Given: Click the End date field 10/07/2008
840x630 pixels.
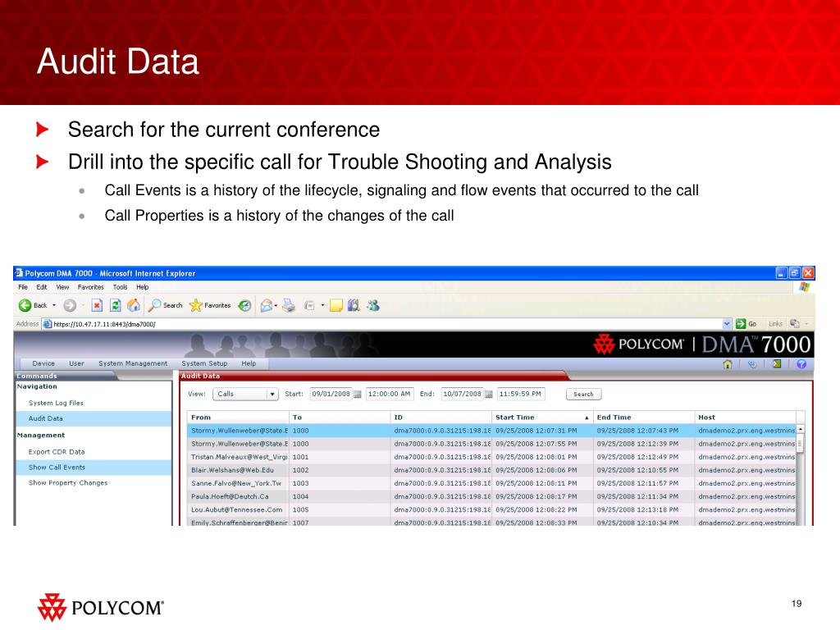Looking at the screenshot, I should (463, 394).
